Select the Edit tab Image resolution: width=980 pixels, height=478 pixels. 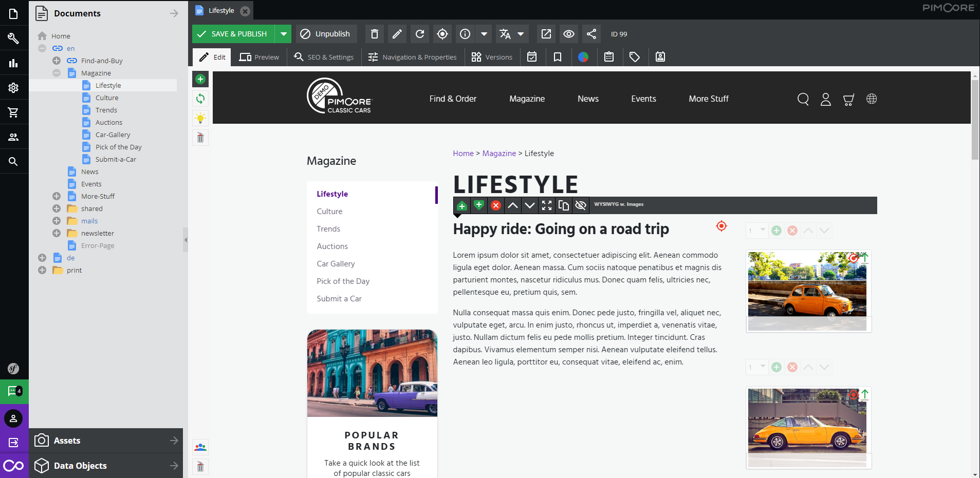pos(212,57)
